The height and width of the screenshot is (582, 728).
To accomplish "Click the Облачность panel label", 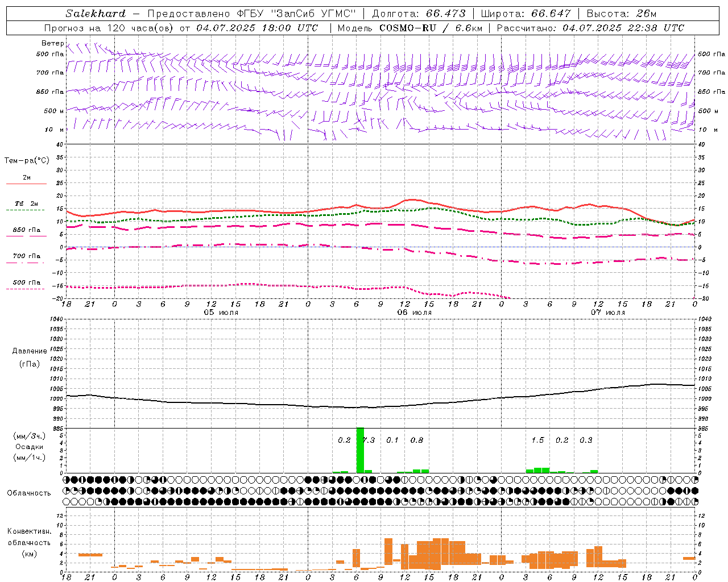I will pyautogui.click(x=29, y=493).
